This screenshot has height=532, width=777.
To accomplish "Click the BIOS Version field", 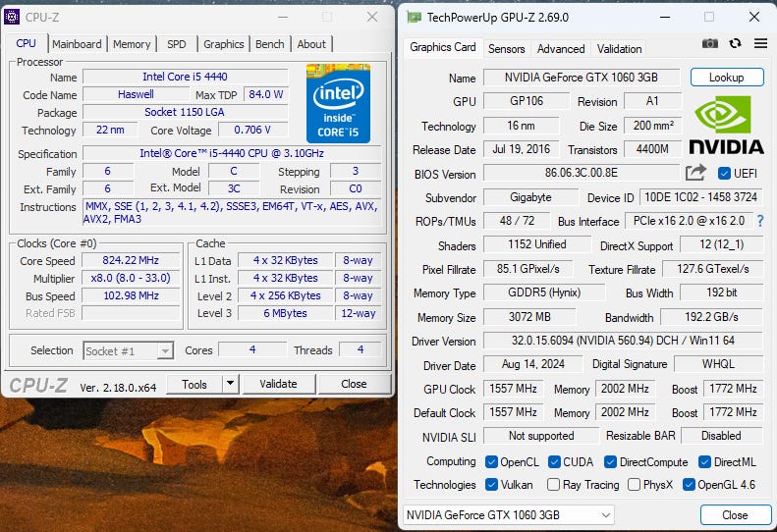I will (x=582, y=173).
